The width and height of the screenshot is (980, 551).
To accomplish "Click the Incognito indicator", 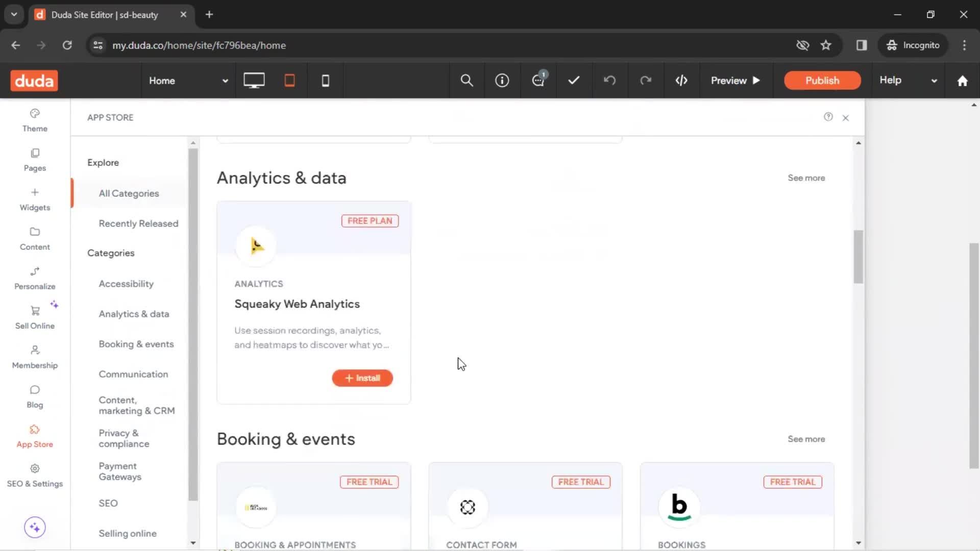I will pyautogui.click(x=913, y=45).
